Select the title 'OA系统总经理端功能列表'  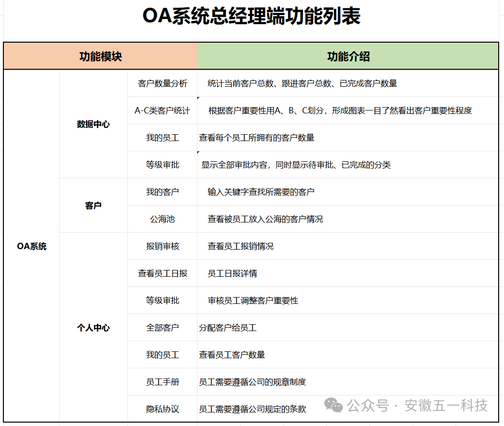pyautogui.click(x=251, y=16)
